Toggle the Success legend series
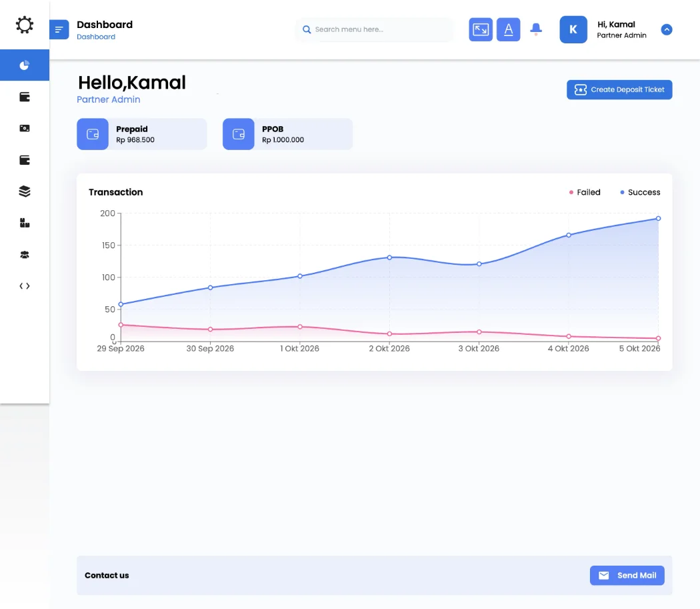700x609 pixels. click(640, 192)
